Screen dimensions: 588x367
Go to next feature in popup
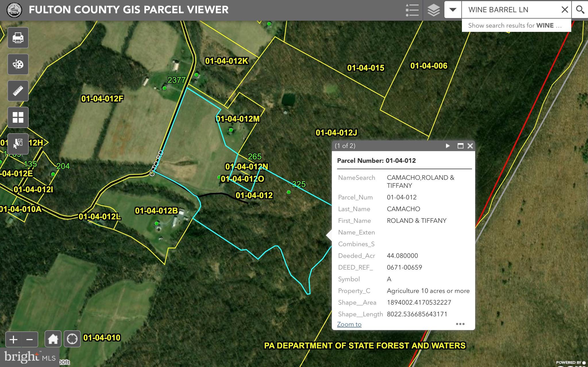click(x=448, y=146)
